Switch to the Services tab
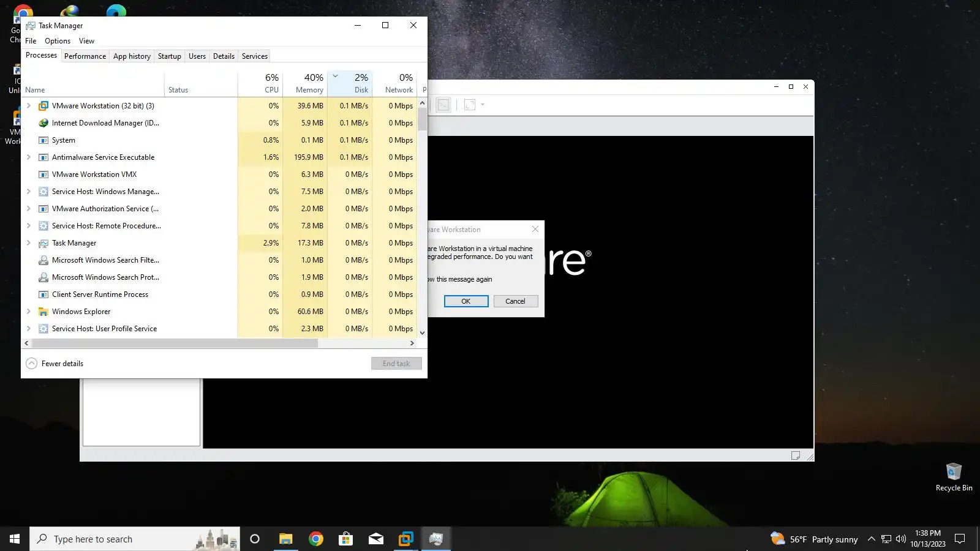980x551 pixels. [255, 56]
